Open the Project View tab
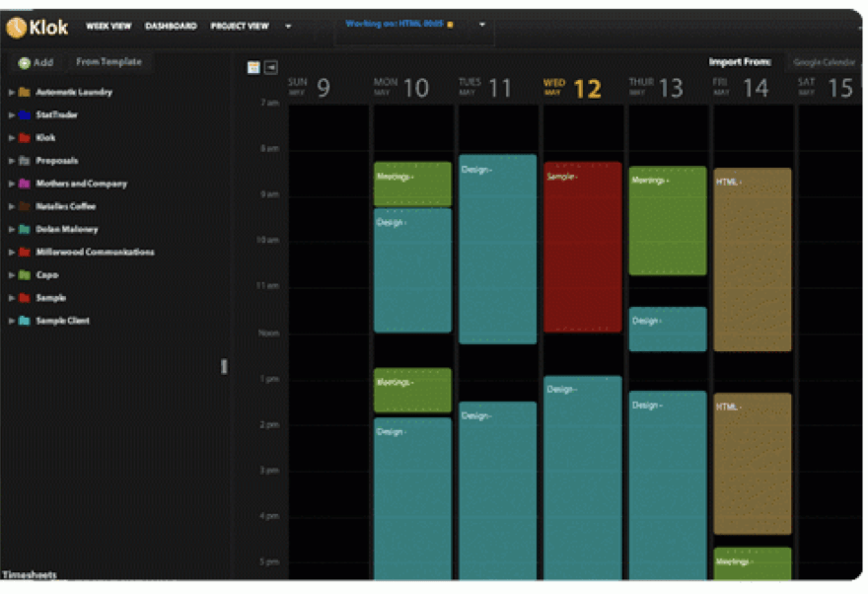The width and height of the screenshot is (868, 594). click(x=240, y=26)
